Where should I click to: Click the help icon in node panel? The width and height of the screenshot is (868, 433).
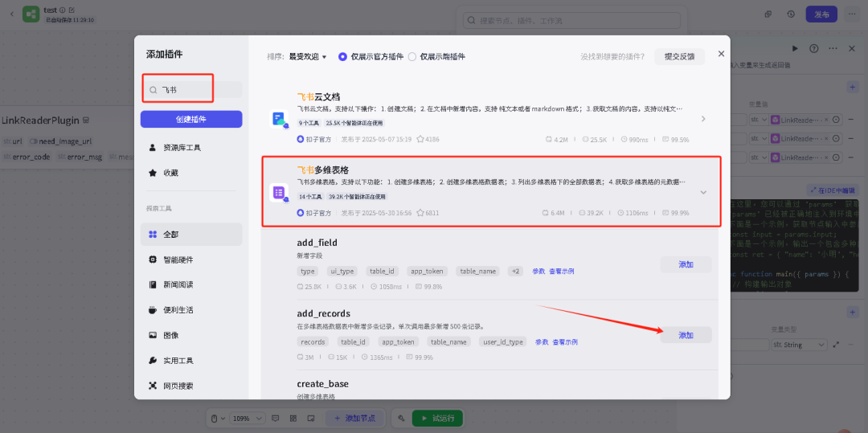[813, 49]
